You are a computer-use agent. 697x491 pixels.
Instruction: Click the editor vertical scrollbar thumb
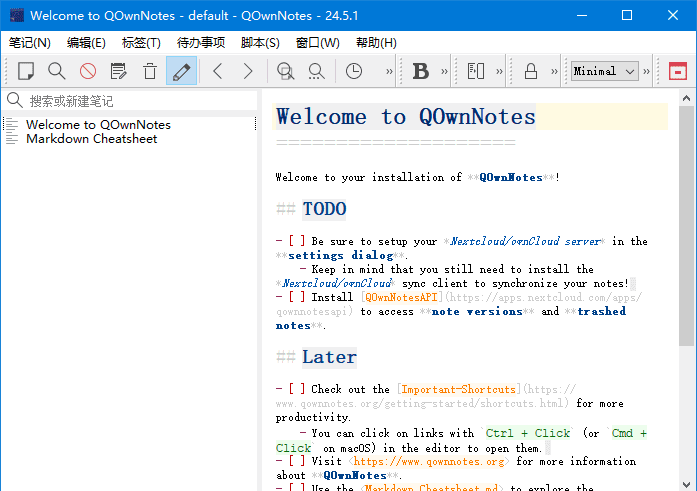click(x=686, y=226)
